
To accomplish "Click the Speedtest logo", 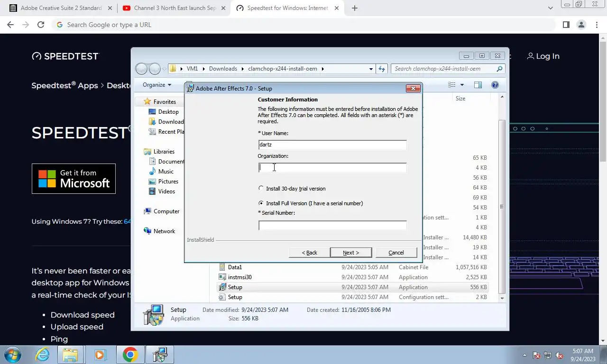I will tap(65, 56).
